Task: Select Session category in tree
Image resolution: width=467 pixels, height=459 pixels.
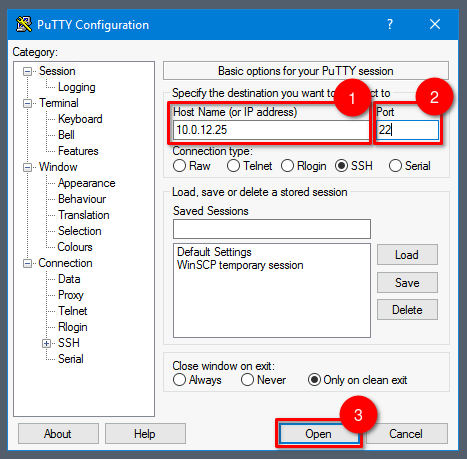Action: coord(57,71)
